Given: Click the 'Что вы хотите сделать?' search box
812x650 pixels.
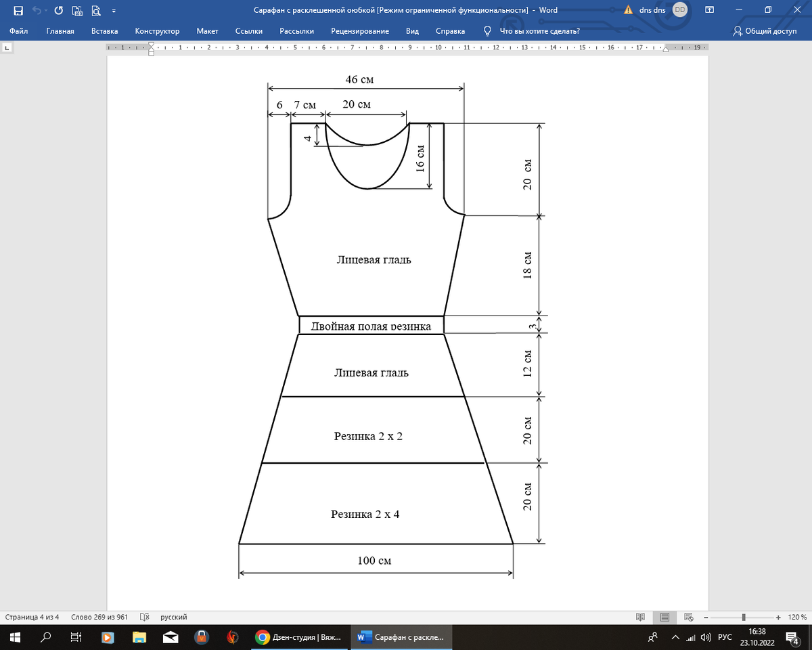Looking at the screenshot, I should pos(539,31).
